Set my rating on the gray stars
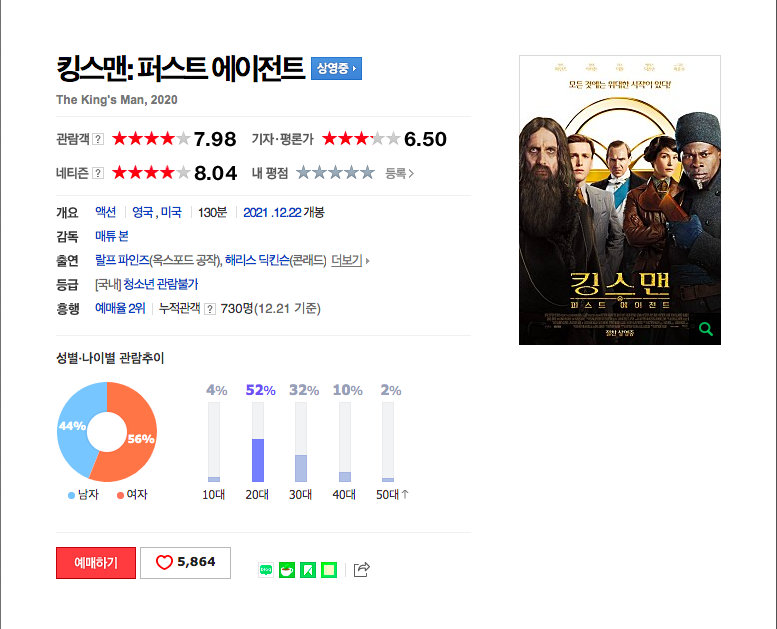This screenshot has width=777, height=629. coord(335,172)
